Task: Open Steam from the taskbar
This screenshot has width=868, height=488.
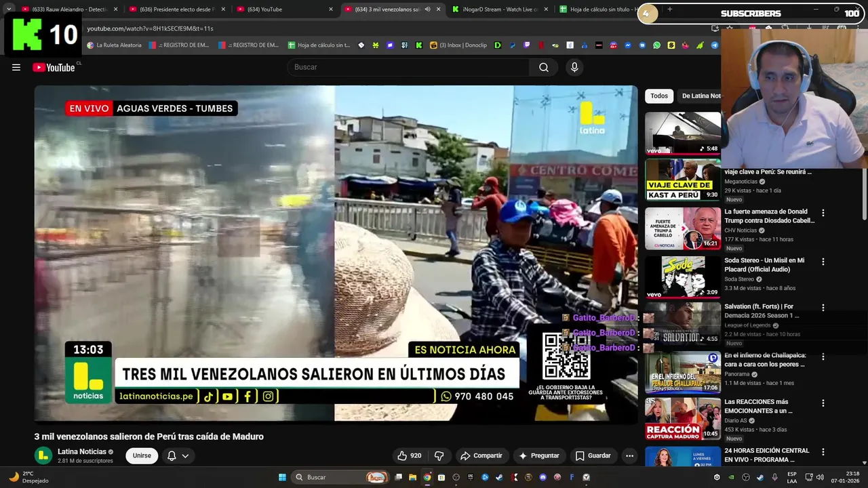Action: tap(499, 477)
